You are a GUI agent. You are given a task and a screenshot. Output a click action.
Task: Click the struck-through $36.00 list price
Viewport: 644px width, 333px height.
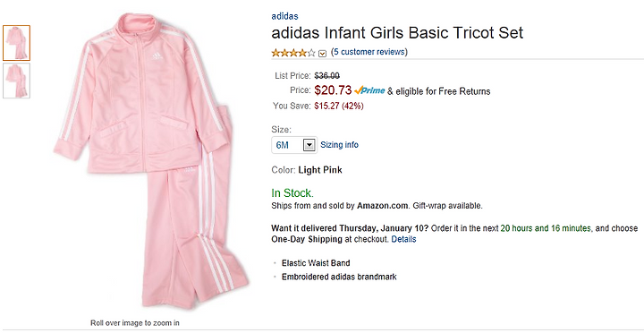point(327,76)
